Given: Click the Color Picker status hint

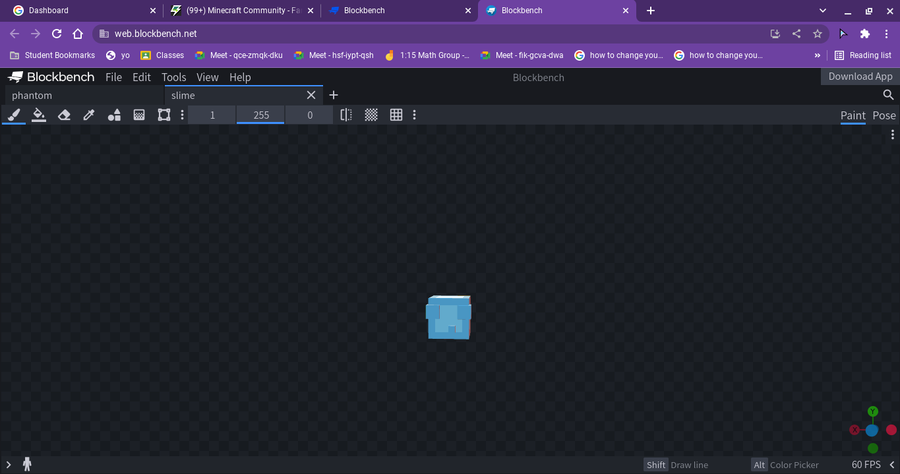Looking at the screenshot, I should [x=794, y=465].
